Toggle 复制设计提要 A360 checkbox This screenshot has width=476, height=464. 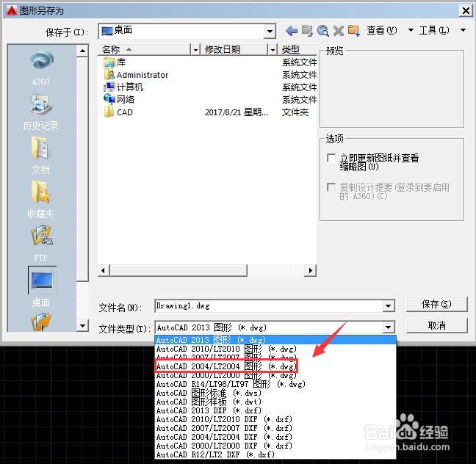[331, 187]
